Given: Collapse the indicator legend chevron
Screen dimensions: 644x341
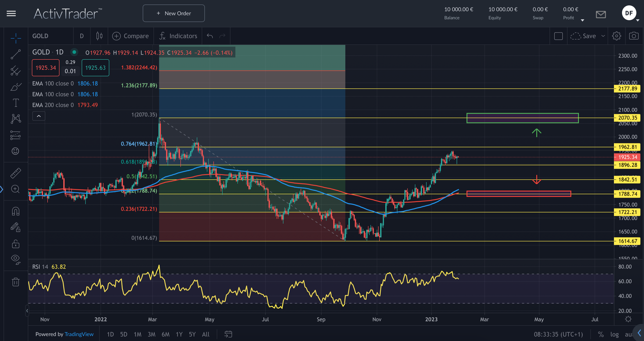Looking at the screenshot, I should pos(39,116).
